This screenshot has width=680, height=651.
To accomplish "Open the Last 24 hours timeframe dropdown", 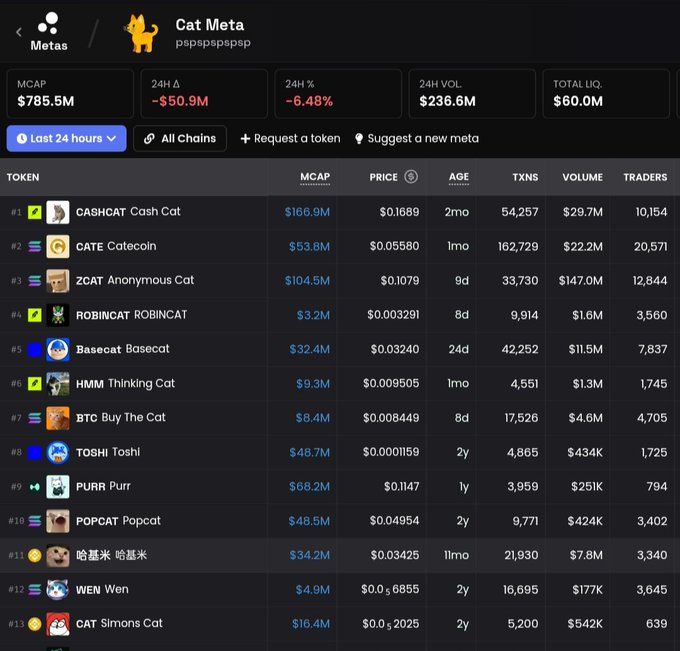I will pyautogui.click(x=66, y=138).
